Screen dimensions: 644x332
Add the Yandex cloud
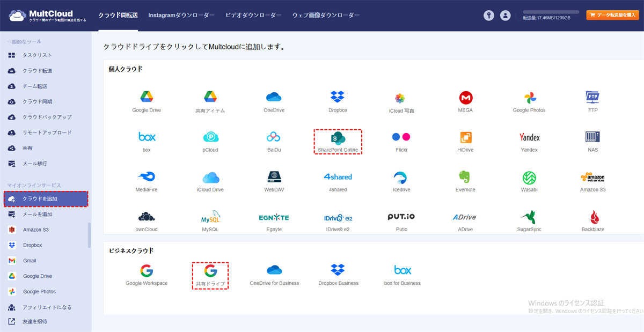click(x=529, y=141)
